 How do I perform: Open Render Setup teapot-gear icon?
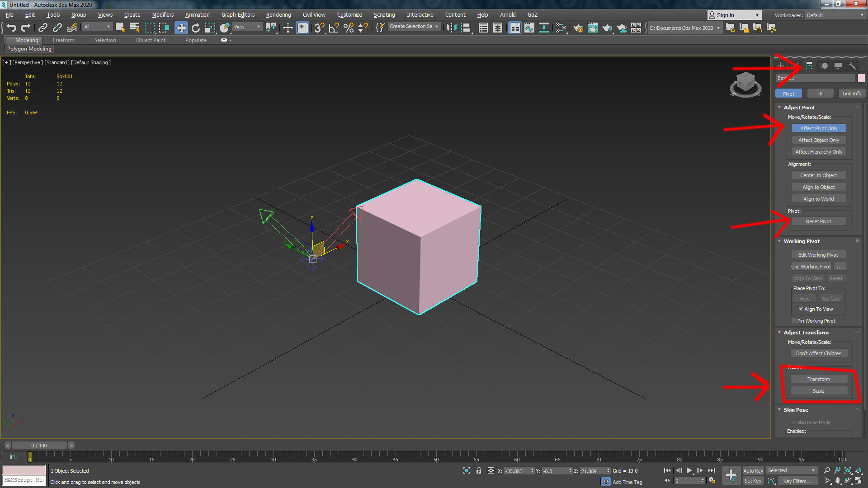click(x=578, y=28)
